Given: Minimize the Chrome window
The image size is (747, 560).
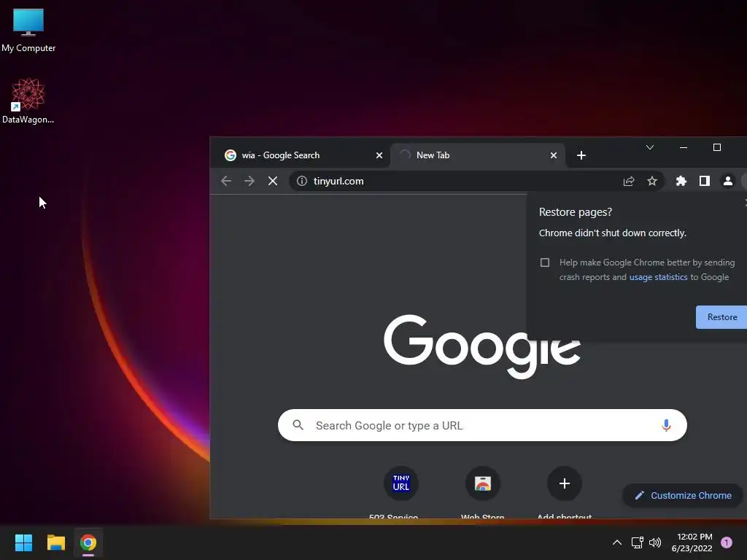Looking at the screenshot, I should (x=683, y=147).
